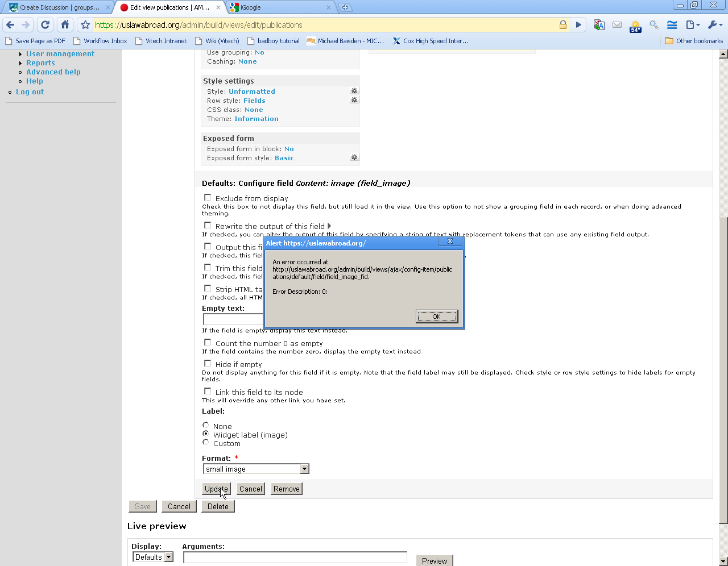
Task: Open the settings gear beside Style Unformatted
Action: 354,91
